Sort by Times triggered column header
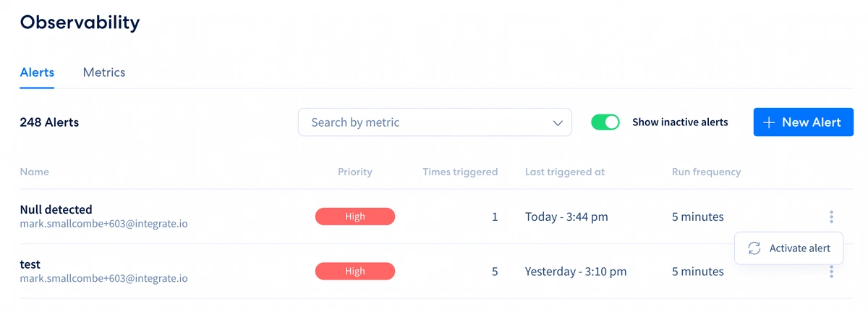 point(460,172)
